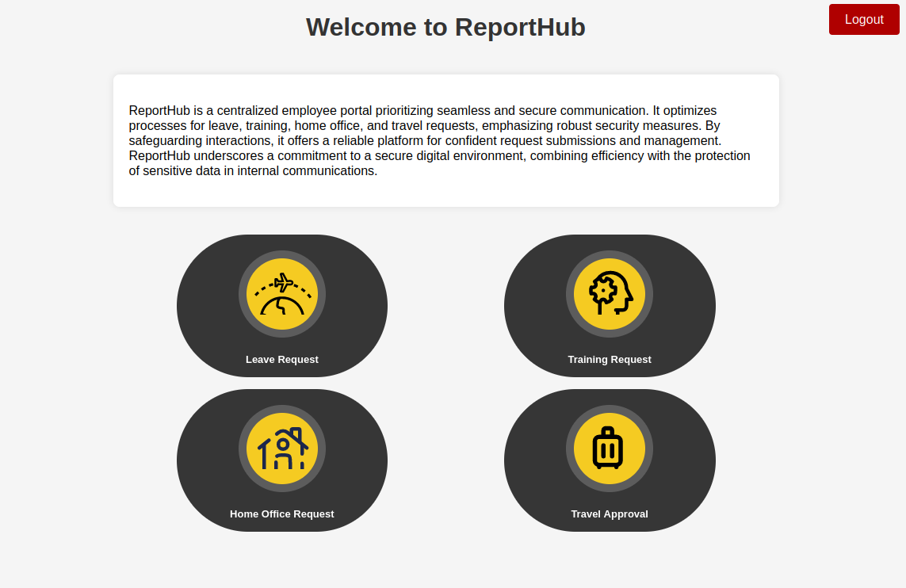Click the ReportHub description paragraph
Viewport: 906px width, 588px height.
pyautogui.click(x=440, y=141)
